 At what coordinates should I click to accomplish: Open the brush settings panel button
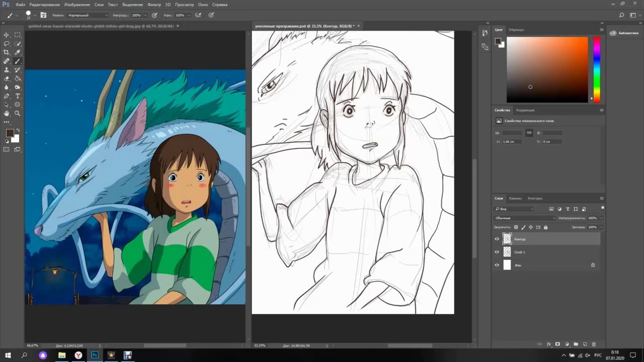[44, 16]
